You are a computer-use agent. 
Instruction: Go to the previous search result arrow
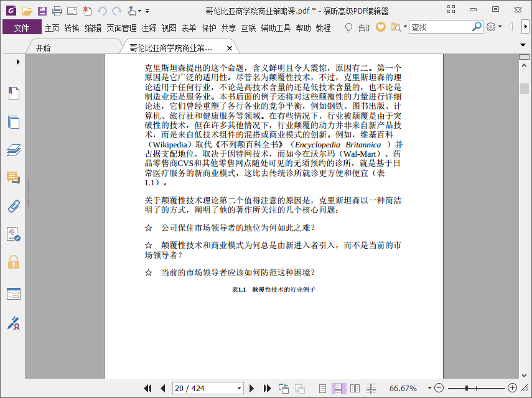510,27
